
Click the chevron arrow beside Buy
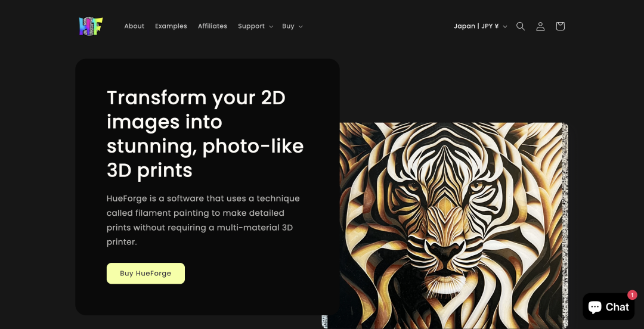301,27
